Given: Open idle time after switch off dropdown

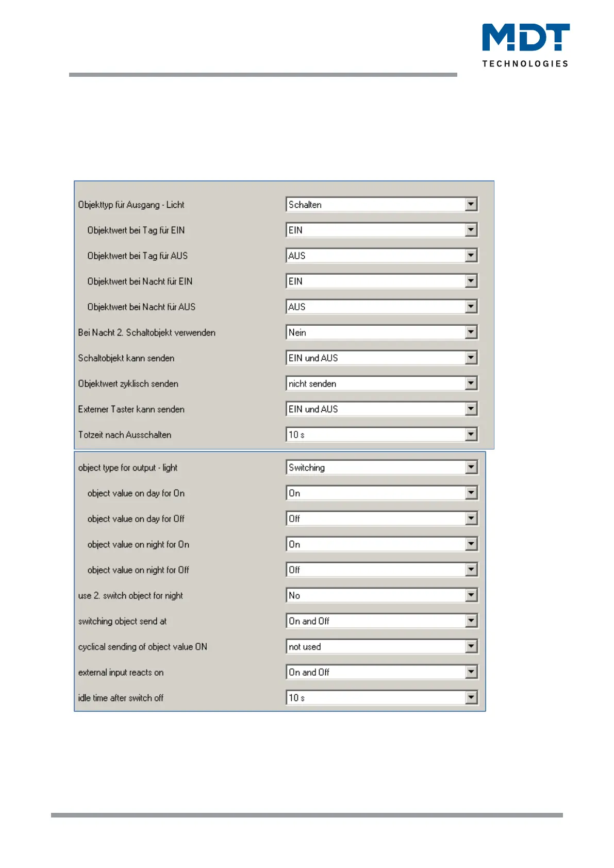Looking at the screenshot, I should 471,698.
